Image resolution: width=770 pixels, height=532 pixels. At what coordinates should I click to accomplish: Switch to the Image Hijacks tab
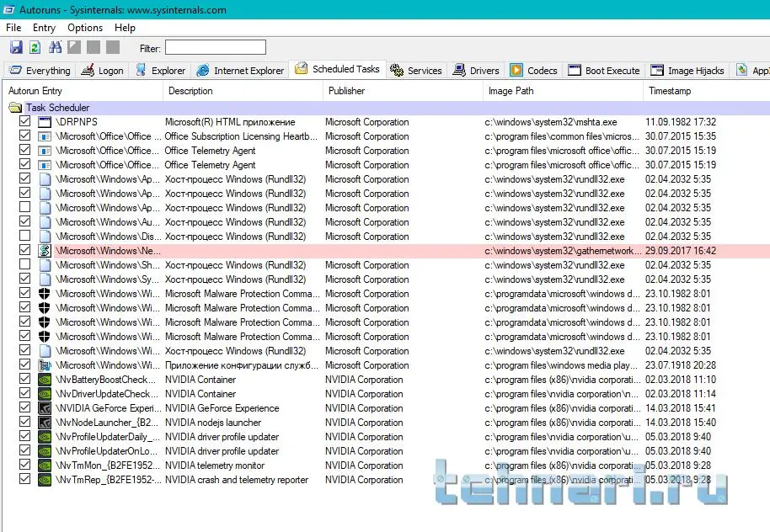point(687,70)
